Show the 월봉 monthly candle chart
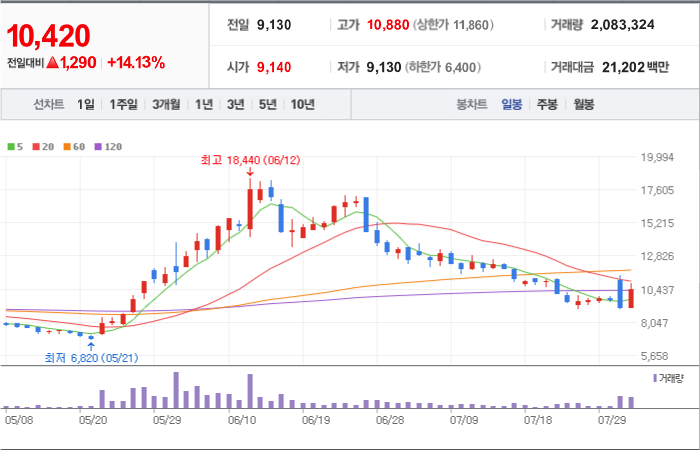 583,105
